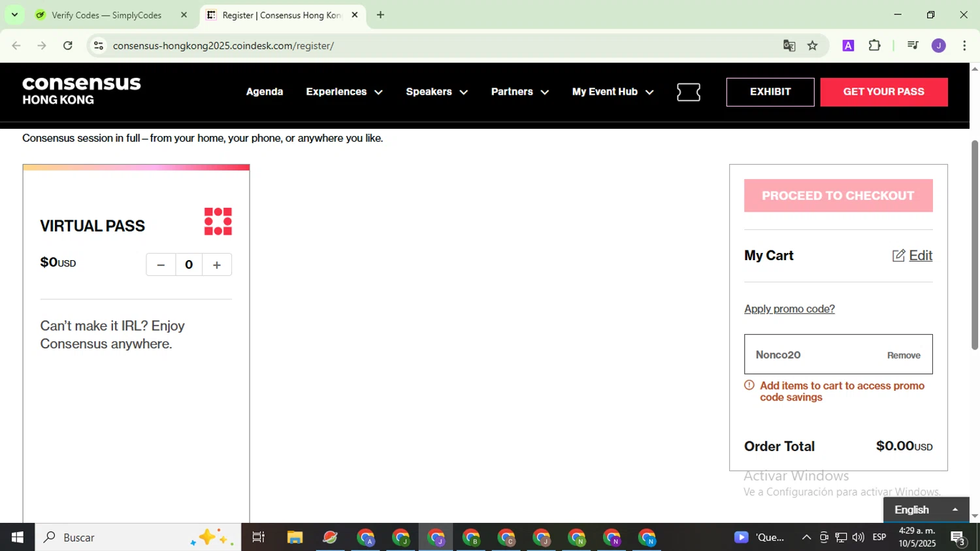Click the GET YOUR PASS button
Viewport: 980px width, 551px height.
884,92
